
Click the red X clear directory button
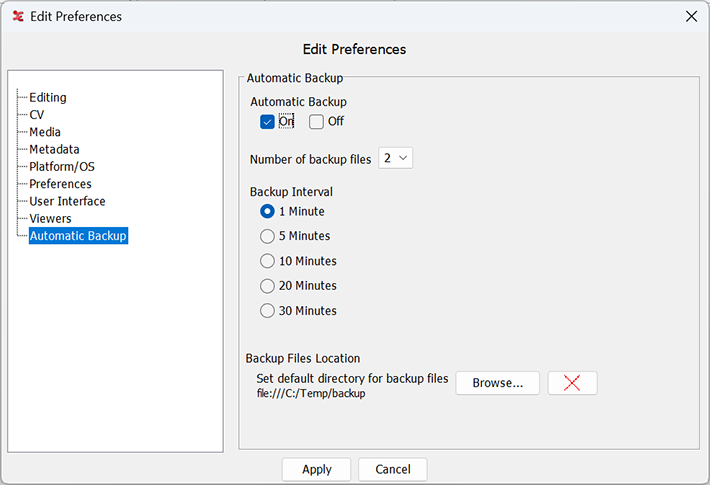[x=572, y=383]
